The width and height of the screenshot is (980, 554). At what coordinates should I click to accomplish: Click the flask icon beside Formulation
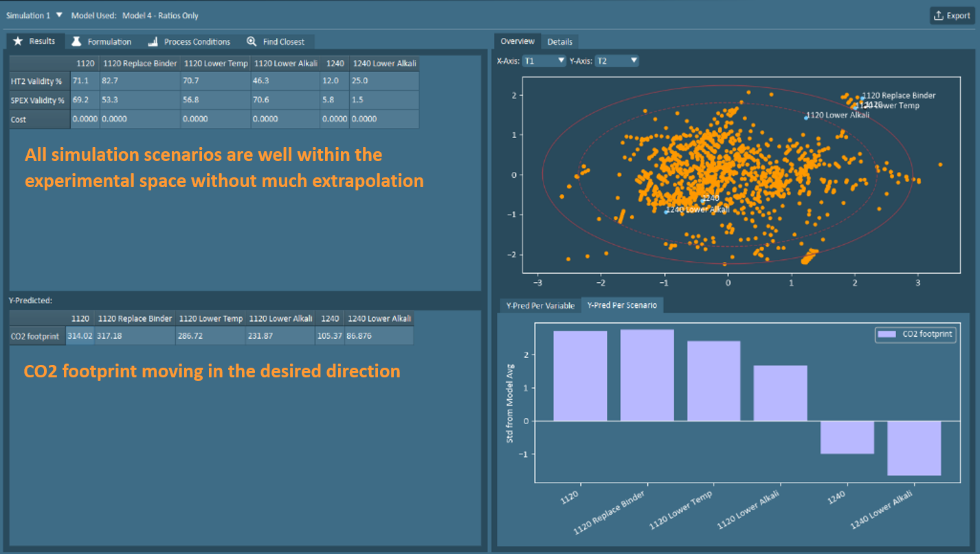(78, 41)
